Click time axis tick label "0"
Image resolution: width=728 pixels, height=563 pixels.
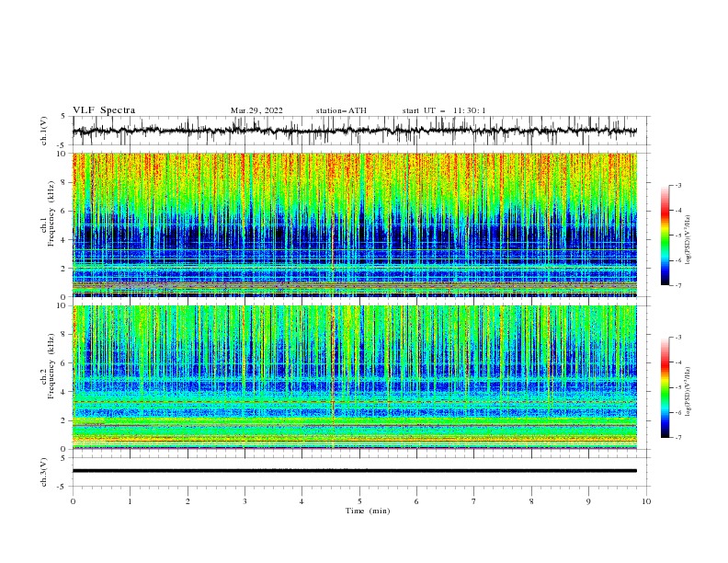click(x=73, y=501)
